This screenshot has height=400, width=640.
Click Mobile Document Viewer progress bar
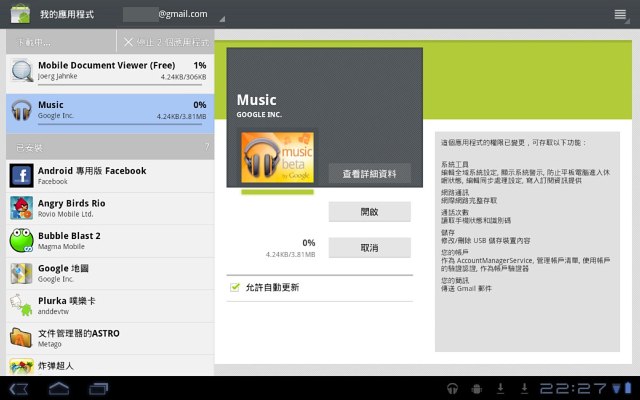coord(120,85)
